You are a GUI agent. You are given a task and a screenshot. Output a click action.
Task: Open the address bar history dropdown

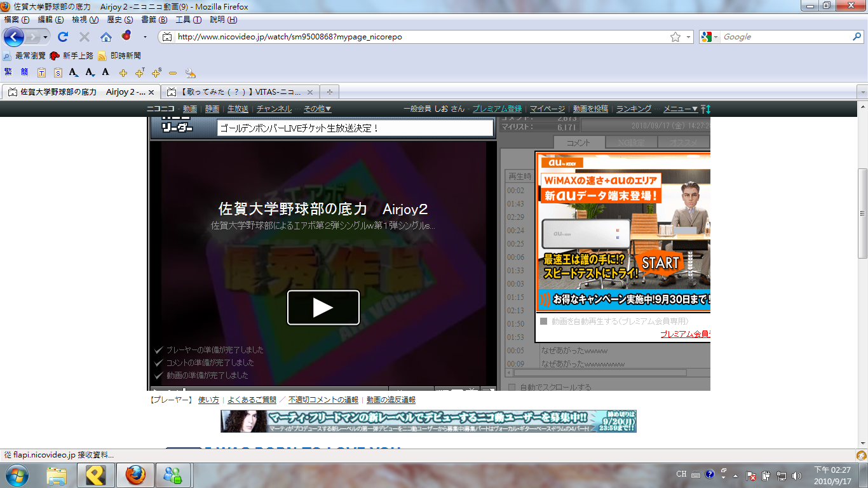pos(689,37)
